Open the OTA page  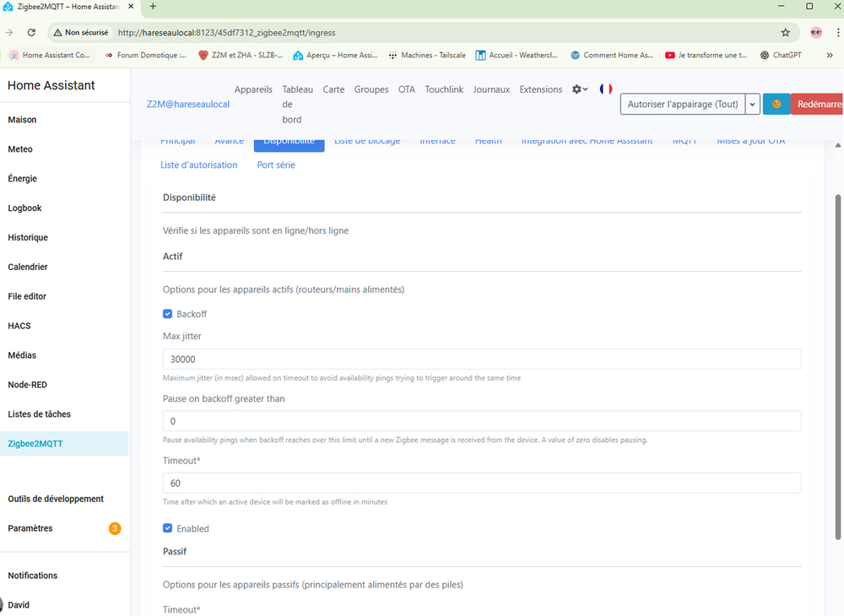[407, 89]
